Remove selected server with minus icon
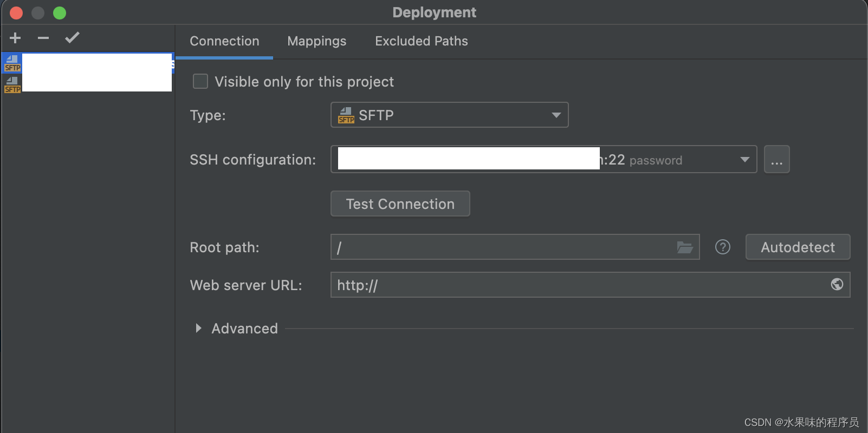The height and width of the screenshot is (433, 868). click(43, 38)
